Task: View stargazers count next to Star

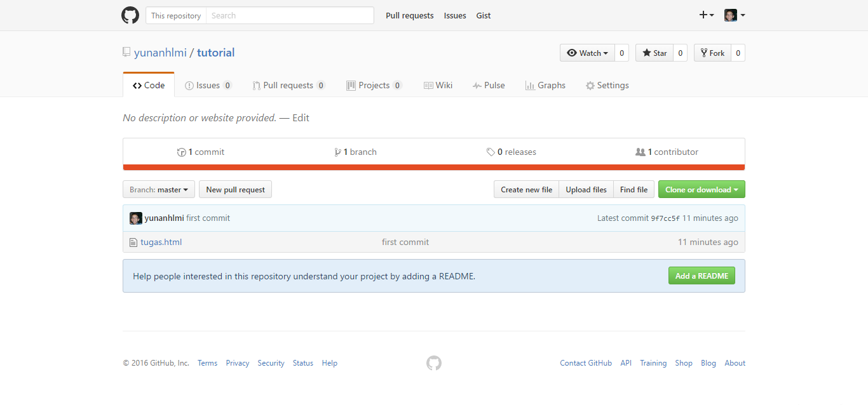Action: point(681,53)
